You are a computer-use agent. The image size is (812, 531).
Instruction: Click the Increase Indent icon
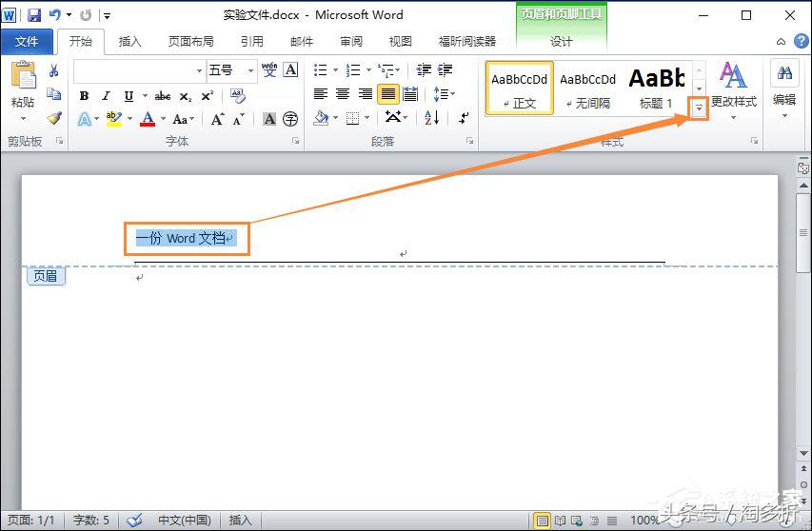(x=445, y=69)
